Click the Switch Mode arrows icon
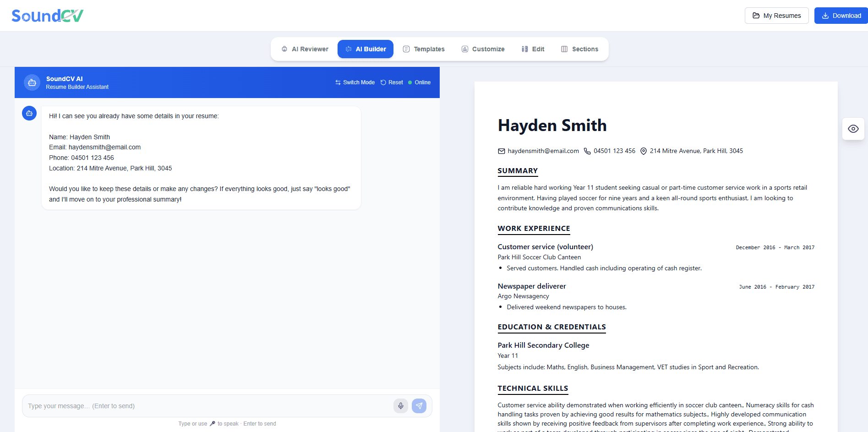 (338, 82)
